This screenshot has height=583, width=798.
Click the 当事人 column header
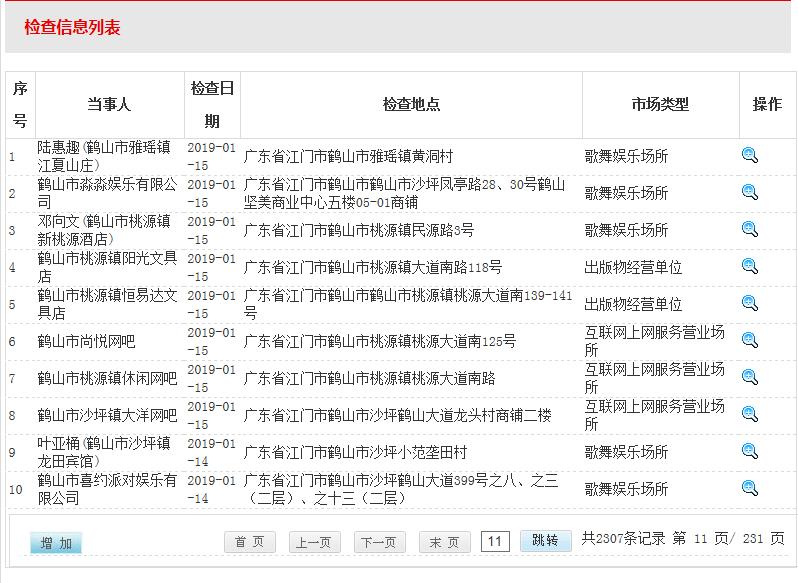click(109, 104)
